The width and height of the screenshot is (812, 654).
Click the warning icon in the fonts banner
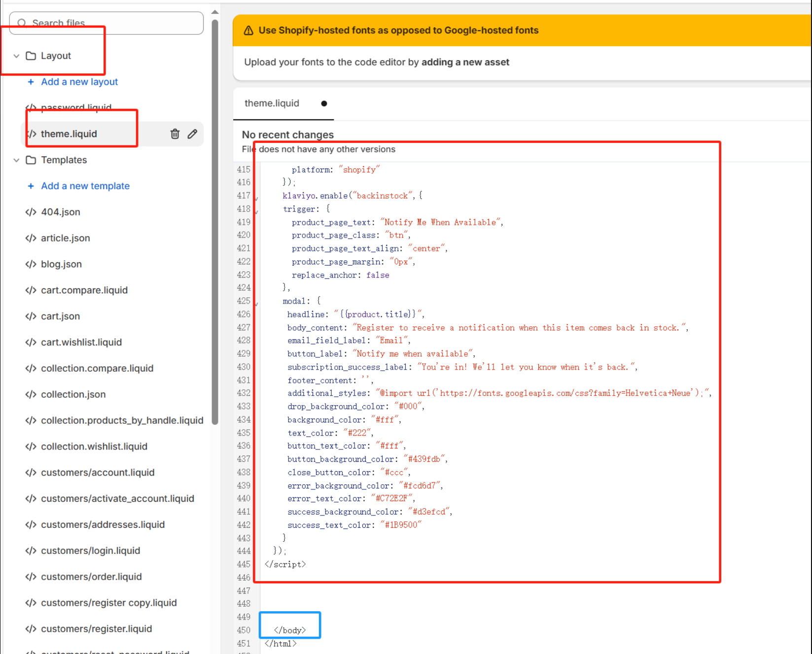248,31
